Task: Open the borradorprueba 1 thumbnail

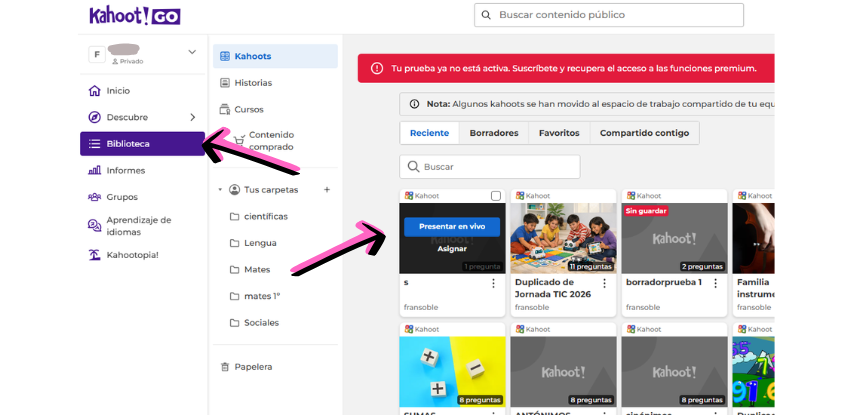Action: click(x=675, y=238)
